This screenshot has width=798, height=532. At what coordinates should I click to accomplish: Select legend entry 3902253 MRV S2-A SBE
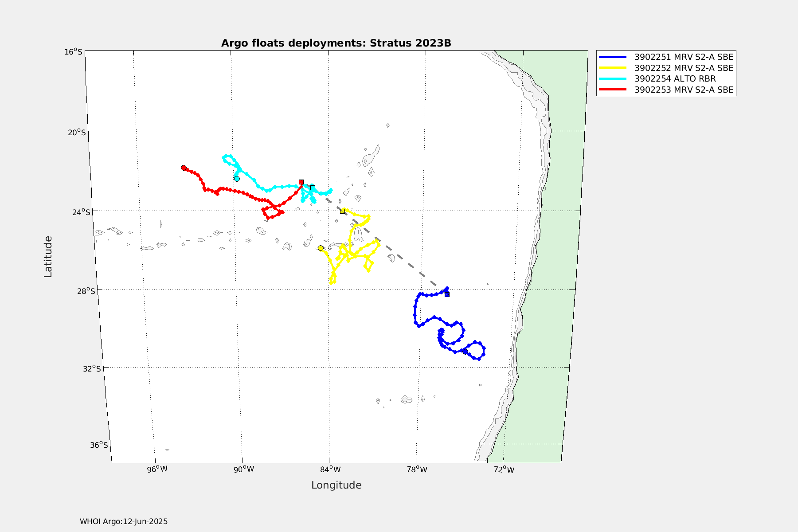[x=666, y=90]
